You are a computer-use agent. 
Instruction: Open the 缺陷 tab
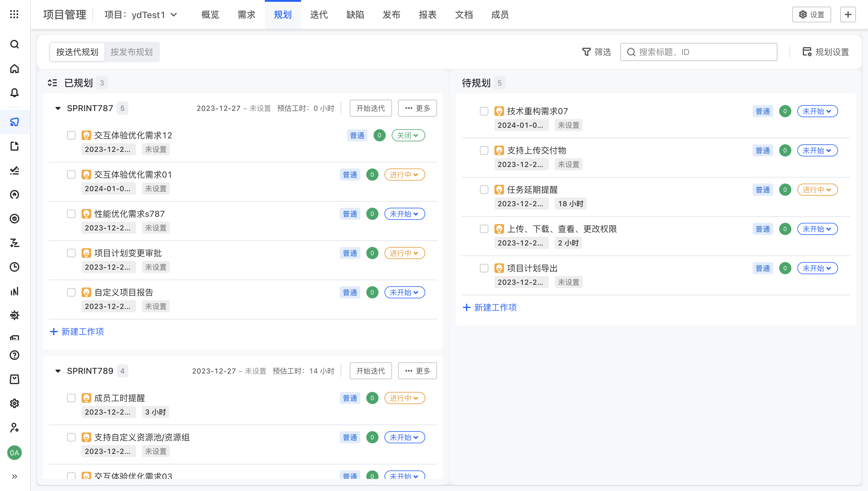(x=355, y=14)
